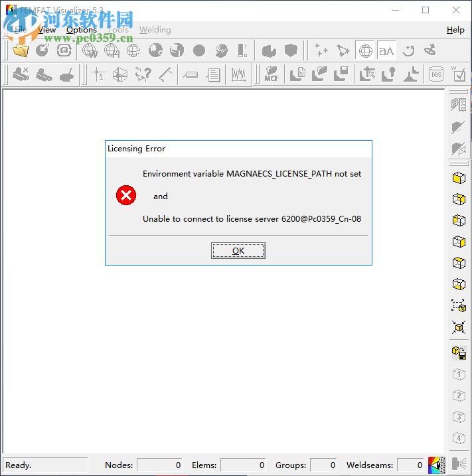Click the vertical scale bar legend icon
This screenshot has width=472, height=476.
click(x=242, y=50)
